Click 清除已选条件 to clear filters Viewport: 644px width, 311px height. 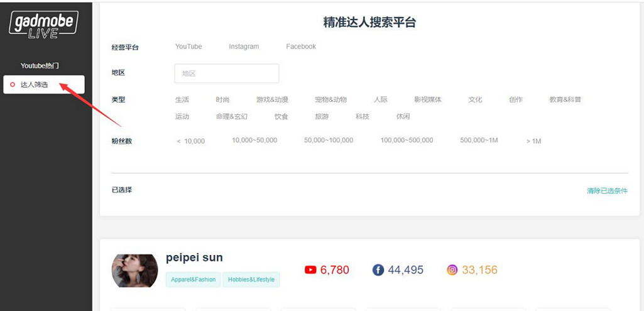pos(607,191)
